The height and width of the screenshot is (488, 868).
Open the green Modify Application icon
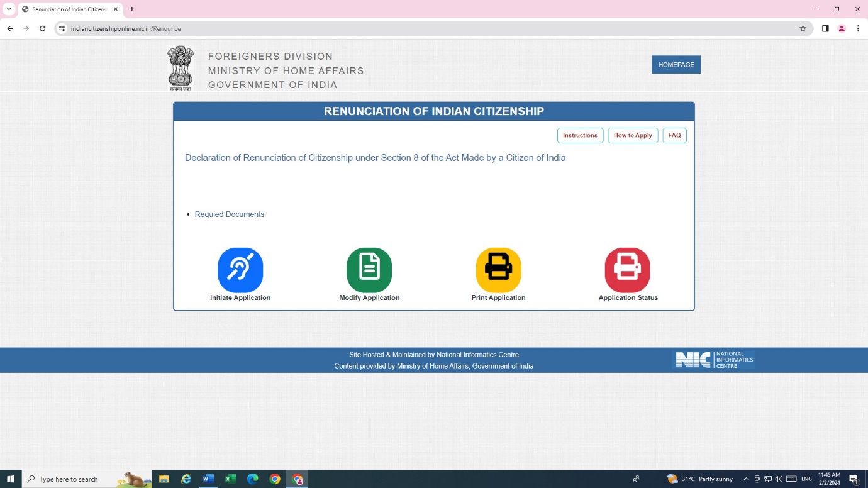click(369, 270)
